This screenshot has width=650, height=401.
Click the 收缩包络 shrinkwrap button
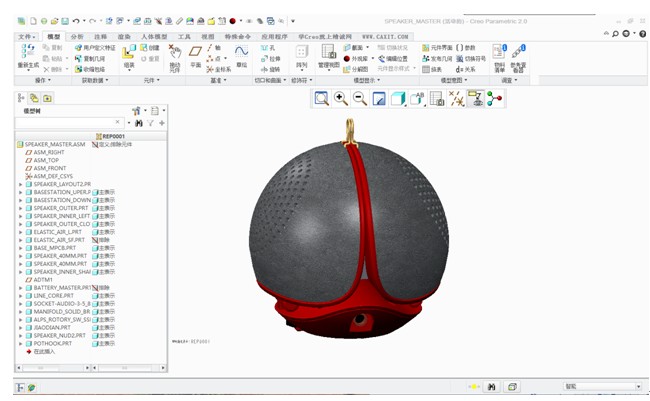click(90, 69)
